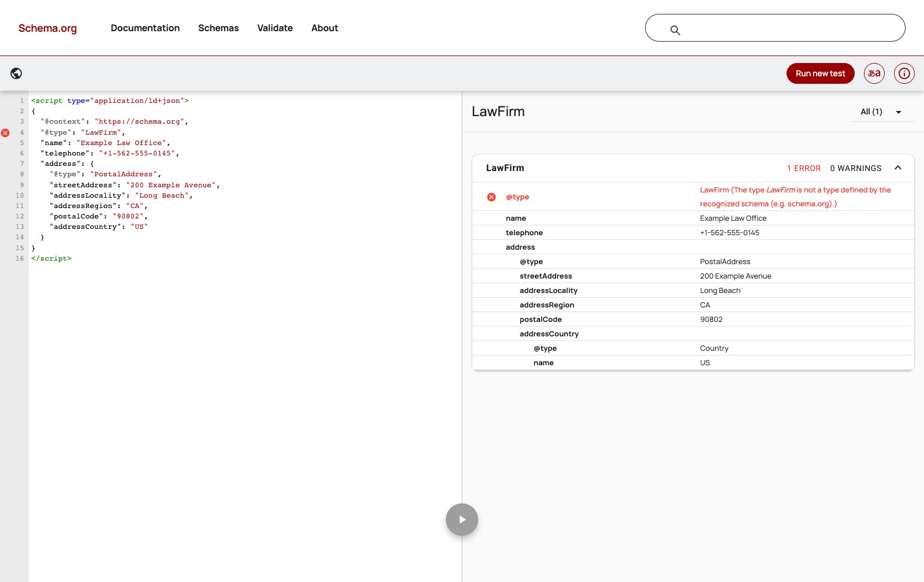Click the '200 Example Avenue' result value
Screen dimensions: 924x582
[736, 276]
